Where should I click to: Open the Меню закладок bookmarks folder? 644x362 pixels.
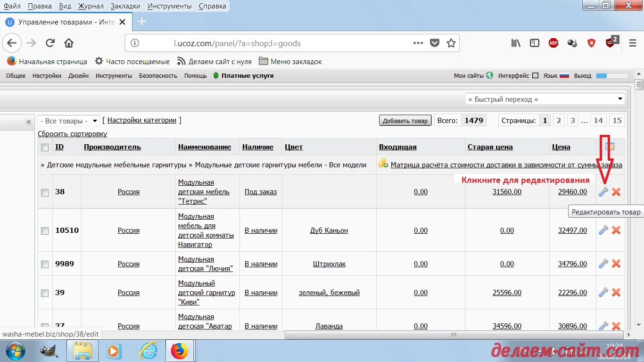pos(290,61)
